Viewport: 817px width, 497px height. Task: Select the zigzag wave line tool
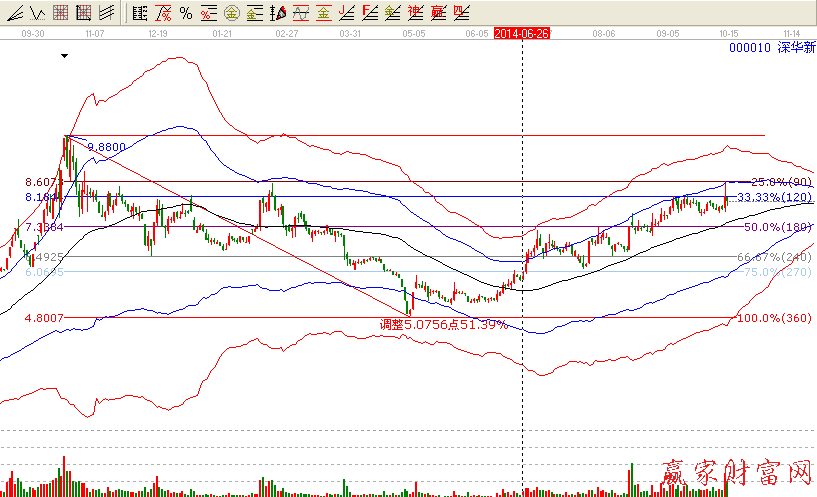click(x=36, y=13)
